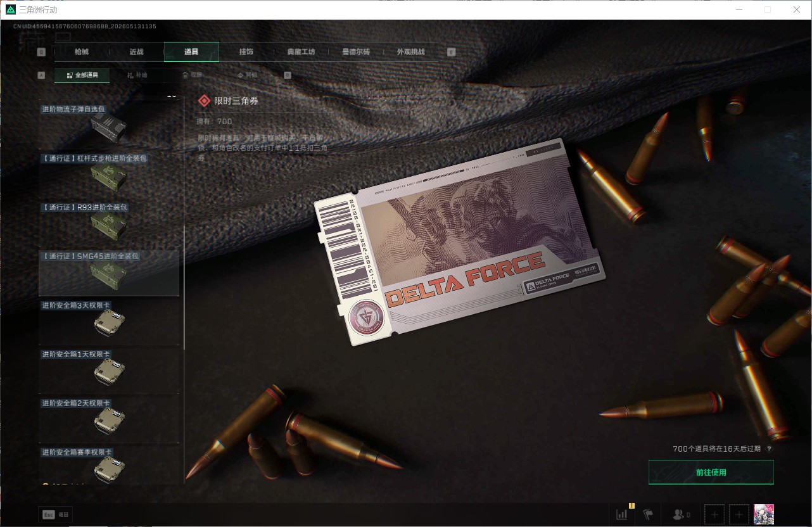Open the friends list icon
The image size is (812, 527).
[682, 514]
